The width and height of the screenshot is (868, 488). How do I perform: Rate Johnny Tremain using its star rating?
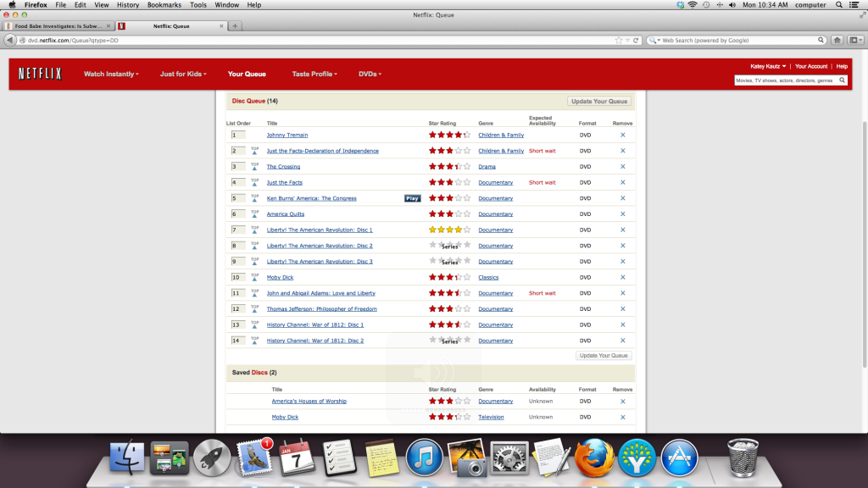(449, 135)
